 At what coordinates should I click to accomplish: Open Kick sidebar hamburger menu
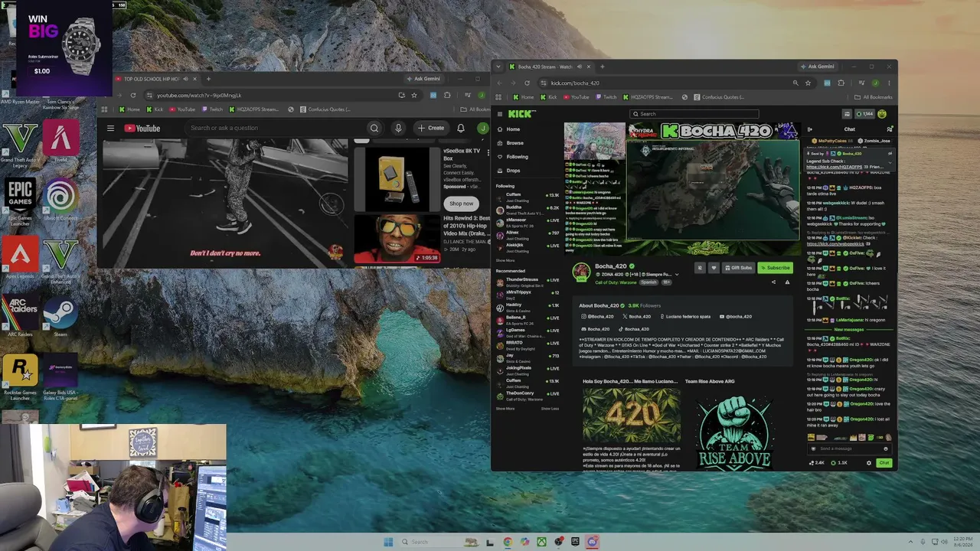pos(500,114)
